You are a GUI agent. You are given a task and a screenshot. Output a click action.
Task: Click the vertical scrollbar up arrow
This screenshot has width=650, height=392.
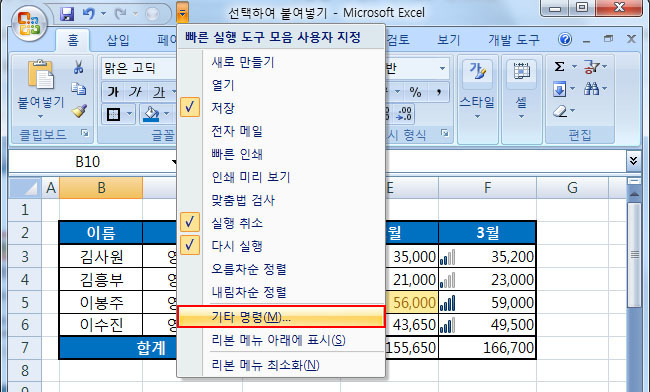click(634, 194)
